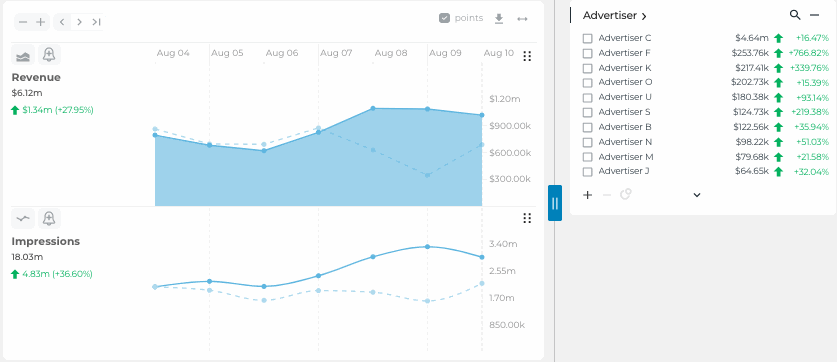Expand more advertisers with down chevron
The height and width of the screenshot is (362, 837).
click(x=697, y=195)
